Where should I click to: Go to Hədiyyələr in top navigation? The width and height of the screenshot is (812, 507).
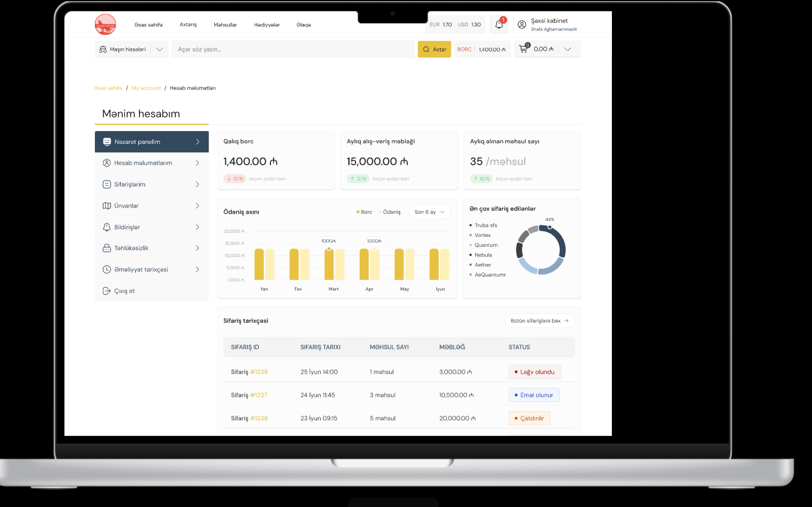point(267,24)
